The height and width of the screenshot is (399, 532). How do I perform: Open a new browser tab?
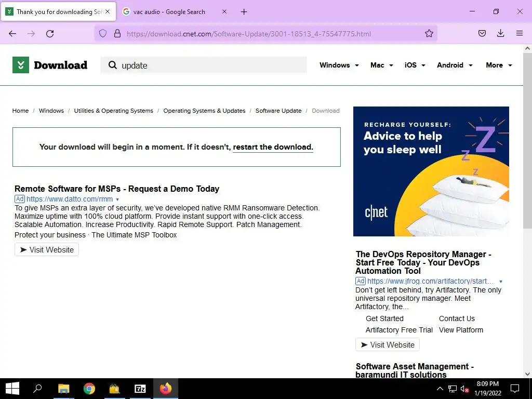coord(244,12)
